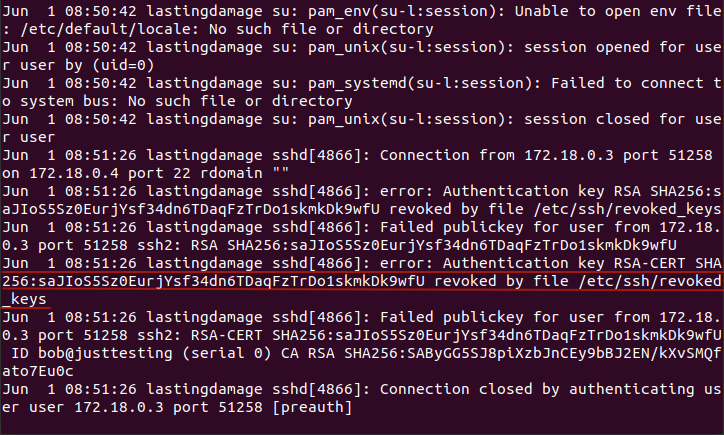Click 'ID bob@justtesting (serial 0)' text
Viewport: 724px width, 435px height.
141,353
